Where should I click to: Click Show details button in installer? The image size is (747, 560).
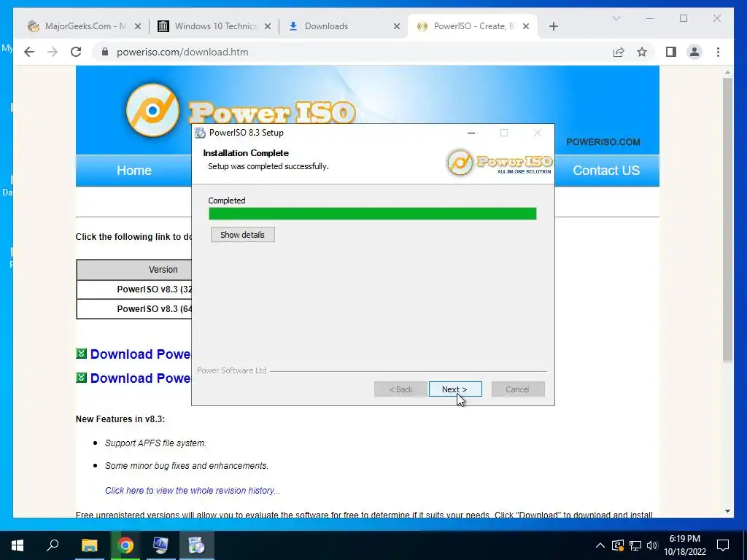(242, 235)
